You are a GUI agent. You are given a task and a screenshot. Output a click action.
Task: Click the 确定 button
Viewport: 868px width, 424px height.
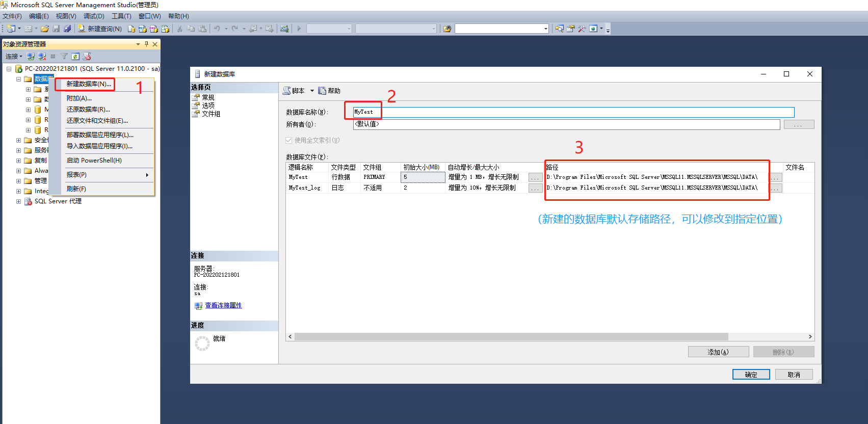point(751,375)
